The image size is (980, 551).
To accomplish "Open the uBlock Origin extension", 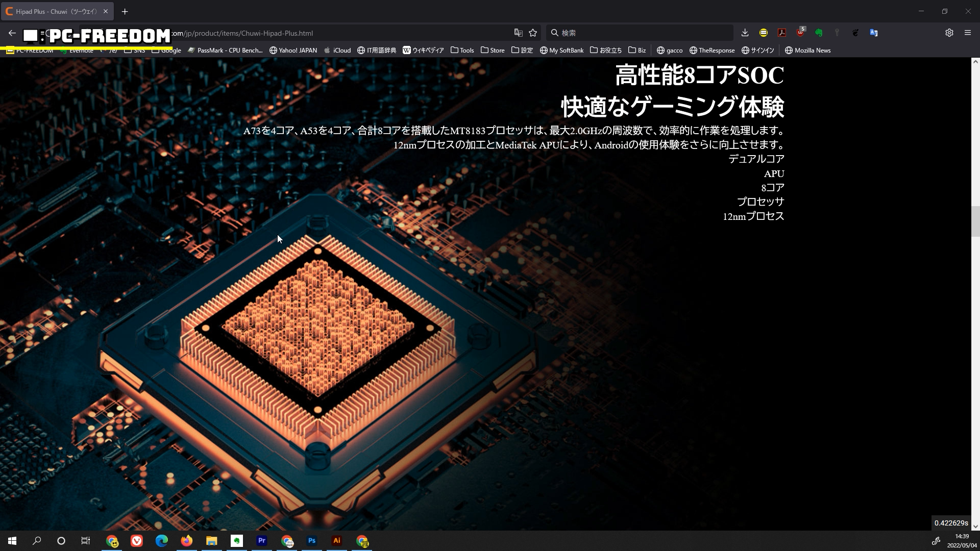I will pyautogui.click(x=800, y=33).
